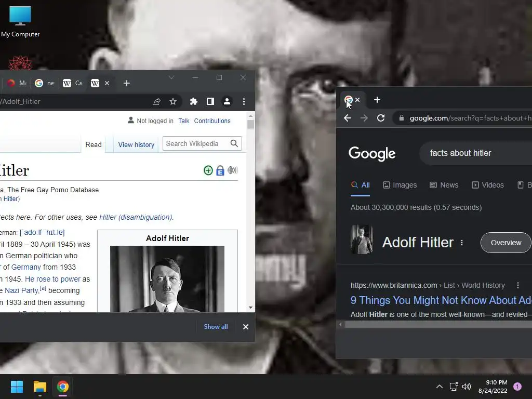Open File Explorer from the taskbar
532x399 pixels.
pyautogui.click(x=39, y=387)
